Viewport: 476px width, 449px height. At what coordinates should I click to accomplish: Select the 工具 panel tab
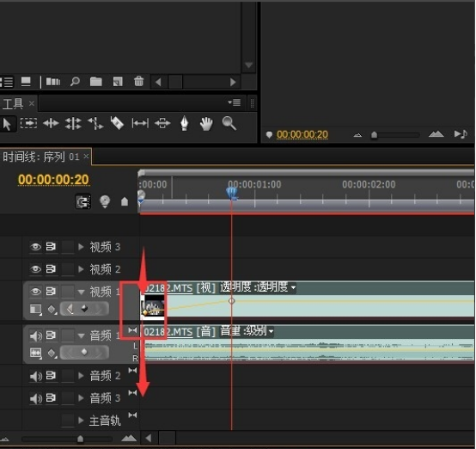coord(13,104)
